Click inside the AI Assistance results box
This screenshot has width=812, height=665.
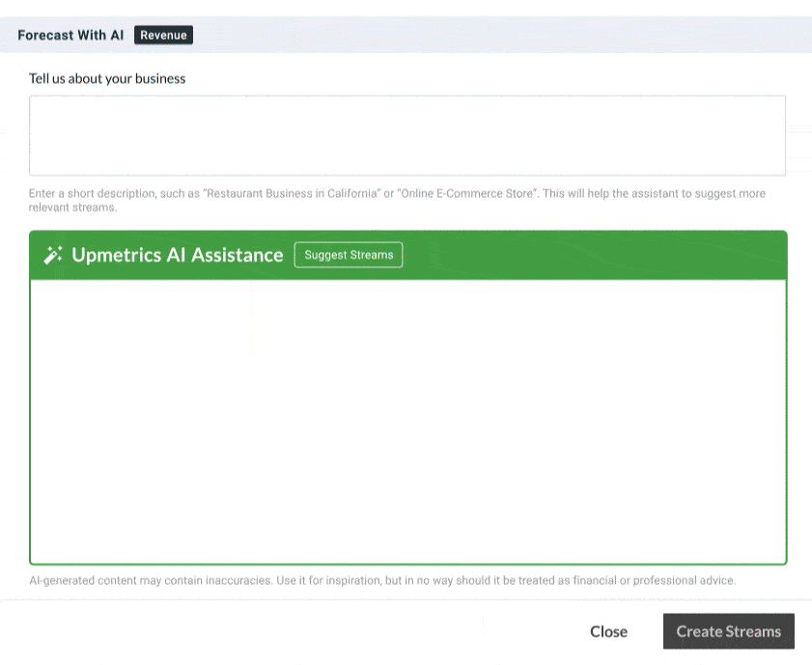[x=408, y=421]
